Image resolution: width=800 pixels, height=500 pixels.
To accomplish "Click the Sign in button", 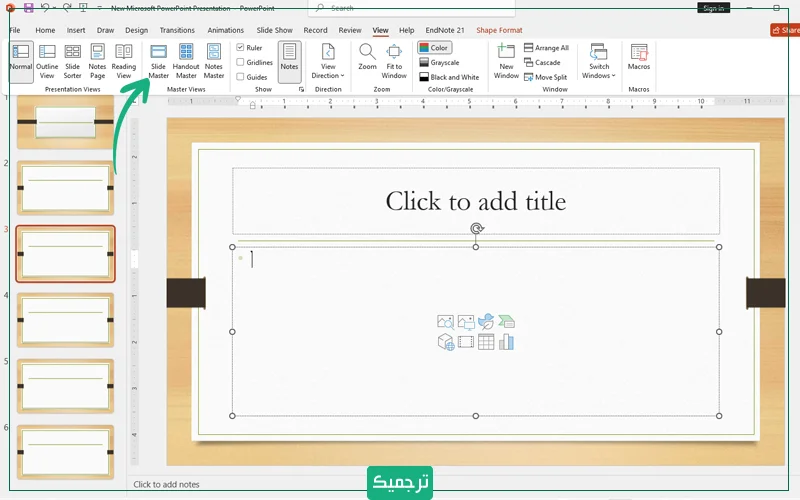I will (x=713, y=8).
